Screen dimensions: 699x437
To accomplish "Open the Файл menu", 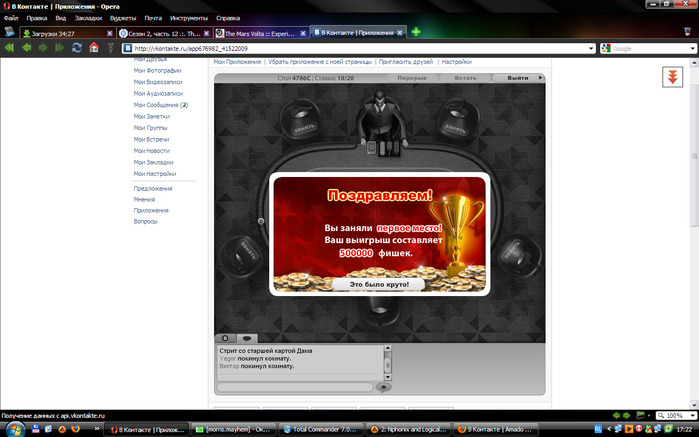I will (11, 18).
